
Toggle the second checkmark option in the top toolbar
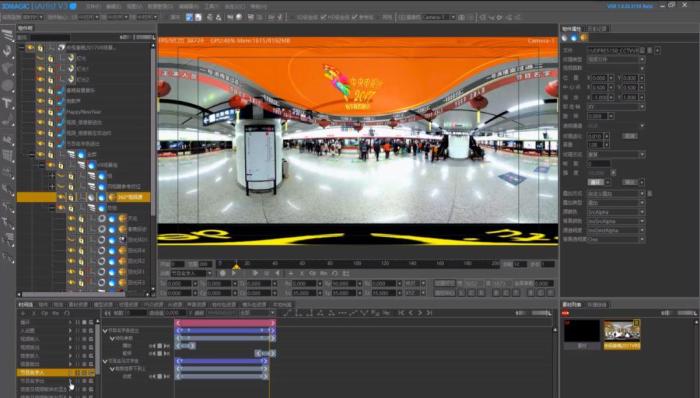354,17
